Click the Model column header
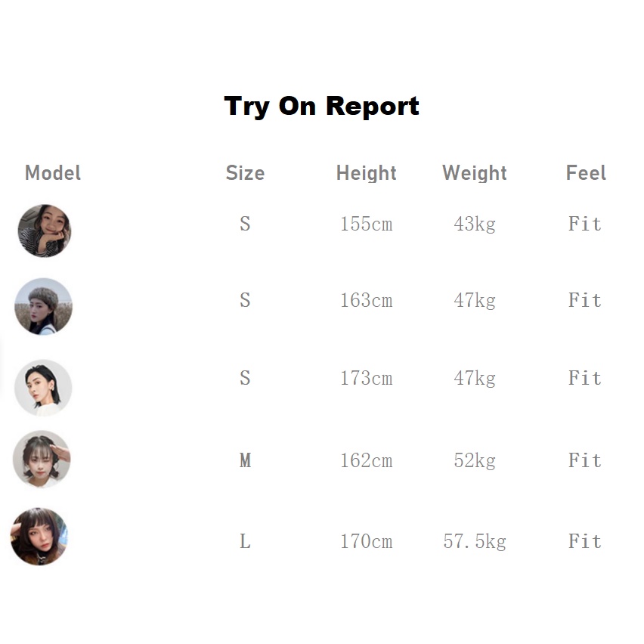 [x=53, y=173]
